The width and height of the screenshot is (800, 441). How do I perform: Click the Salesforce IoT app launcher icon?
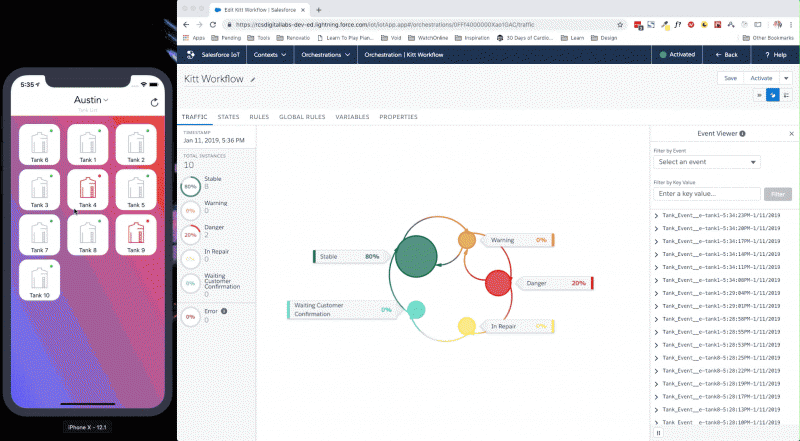point(191,55)
